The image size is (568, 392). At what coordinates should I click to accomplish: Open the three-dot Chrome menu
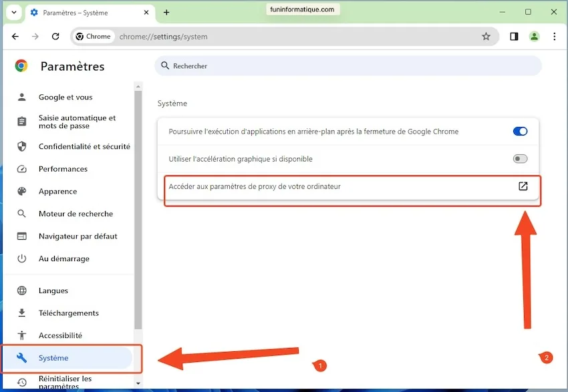pyautogui.click(x=555, y=37)
